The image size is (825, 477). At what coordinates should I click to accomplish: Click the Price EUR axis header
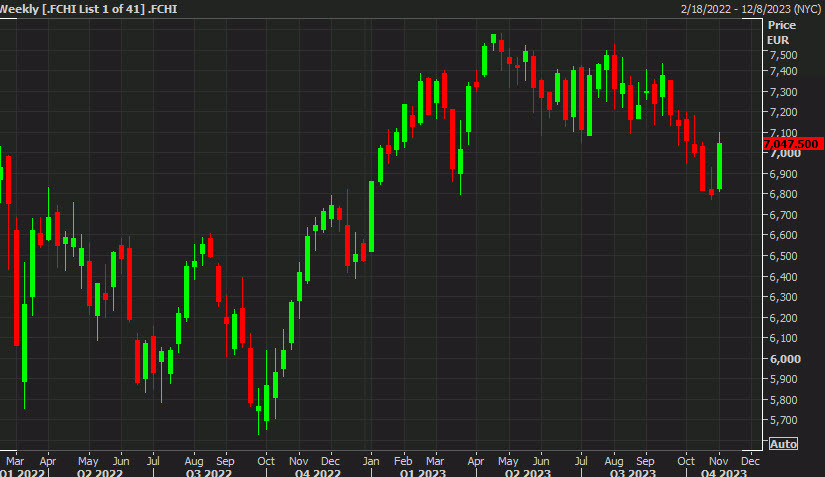[780, 31]
